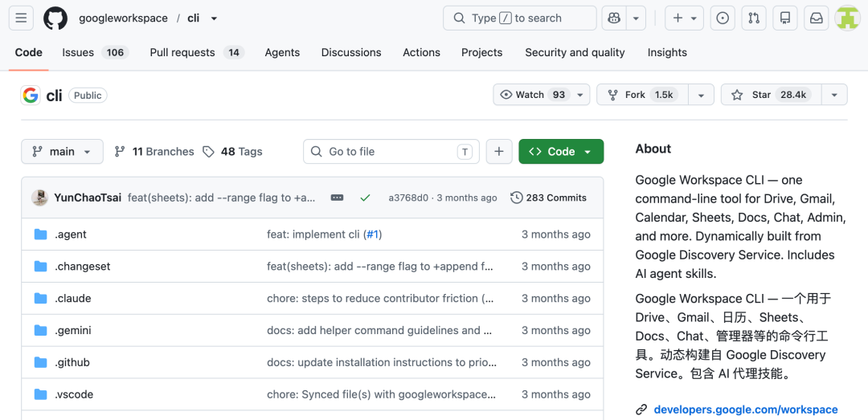Open commit docs: add helper command guidelines
This screenshot has height=420, width=868.
point(379,331)
